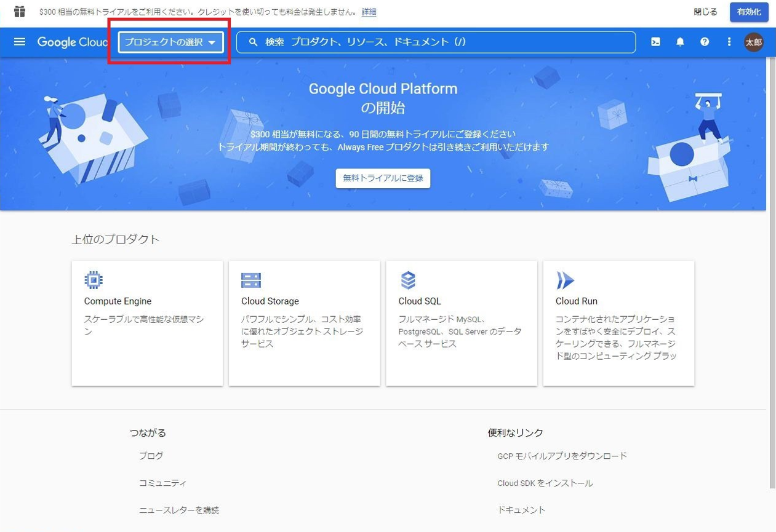
Task: Open the 太郎 account avatar
Action: pyautogui.click(x=754, y=42)
